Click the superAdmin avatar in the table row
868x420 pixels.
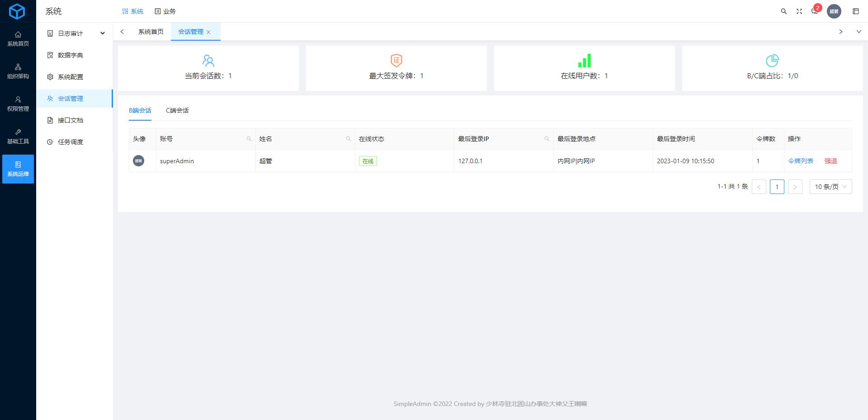pos(138,160)
